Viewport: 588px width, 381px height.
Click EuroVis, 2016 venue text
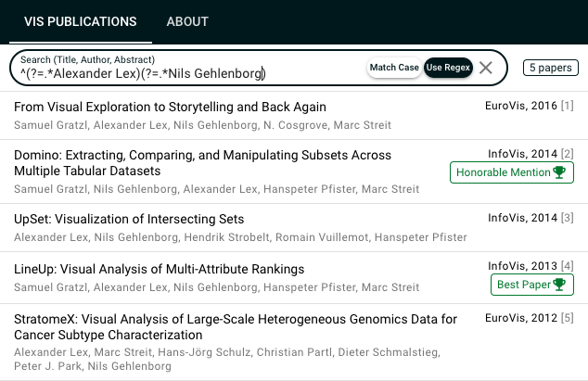point(521,106)
